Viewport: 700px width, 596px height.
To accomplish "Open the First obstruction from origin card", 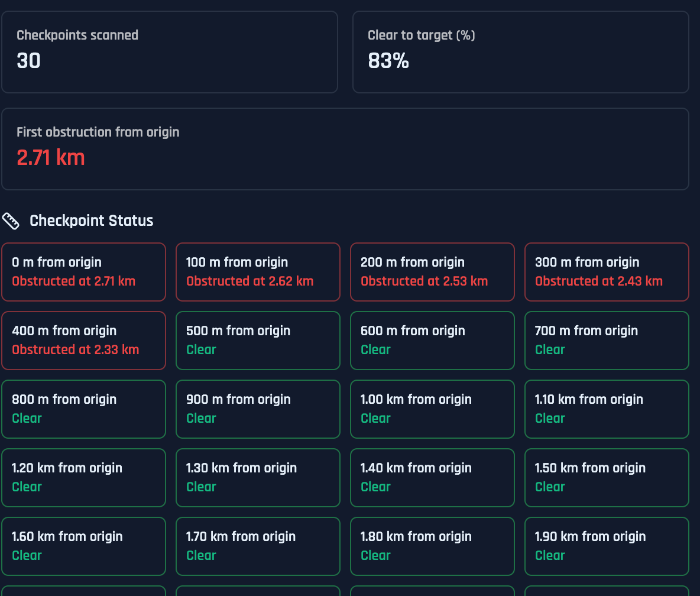I will [x=345, y=149].
